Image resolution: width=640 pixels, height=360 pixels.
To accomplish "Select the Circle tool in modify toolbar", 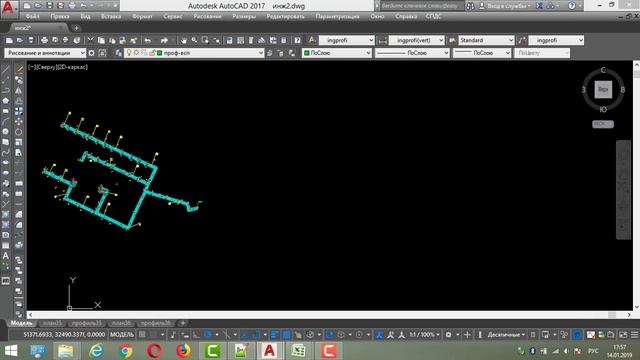I will click(18, 132).
